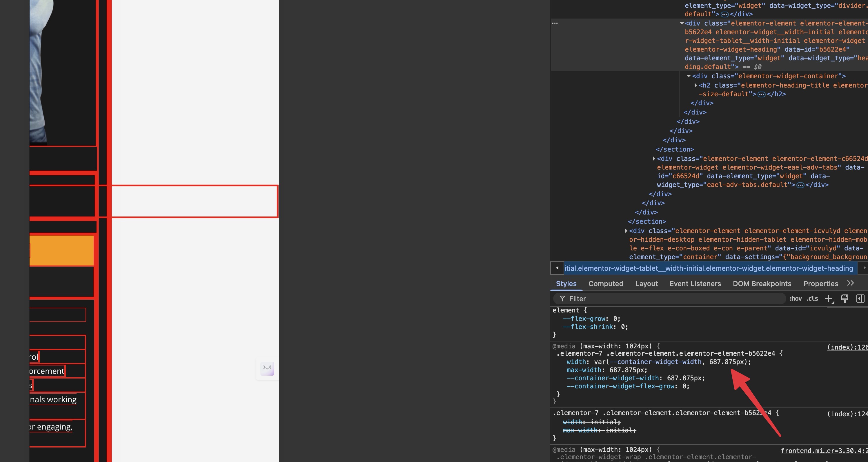
Task: Collapse the selected b5622e4 div node
Action: (x=682, y=23)
